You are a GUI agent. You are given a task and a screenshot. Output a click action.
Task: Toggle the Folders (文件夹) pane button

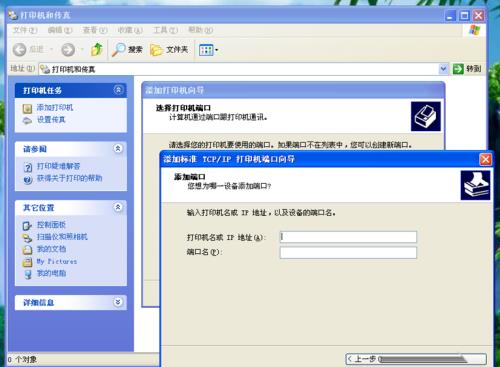(x=169, y=50)
